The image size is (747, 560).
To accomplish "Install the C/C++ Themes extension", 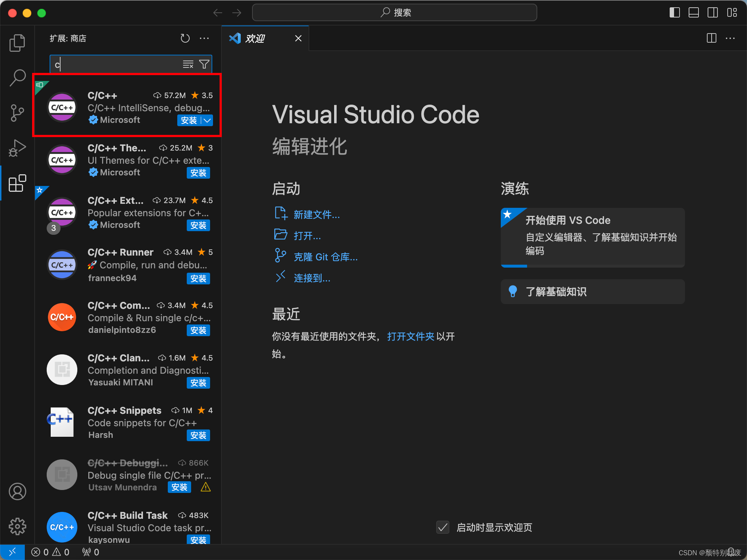I will click(198, 173).
